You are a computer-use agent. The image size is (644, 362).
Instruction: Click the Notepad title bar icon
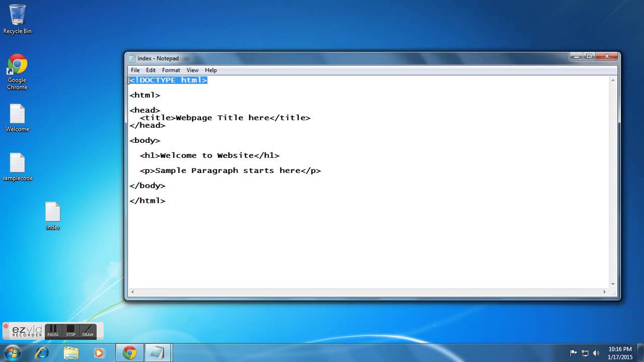(132, 58)
